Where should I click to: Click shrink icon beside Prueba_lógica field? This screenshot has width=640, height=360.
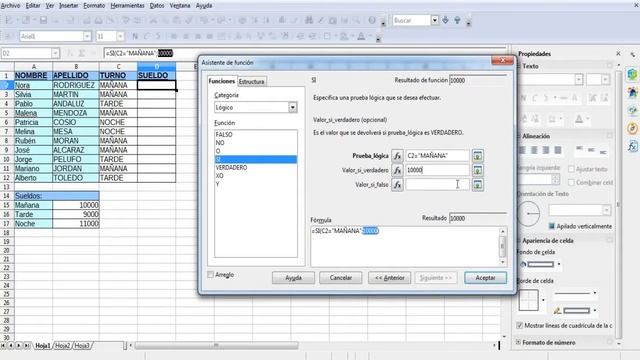click(478, 156)
